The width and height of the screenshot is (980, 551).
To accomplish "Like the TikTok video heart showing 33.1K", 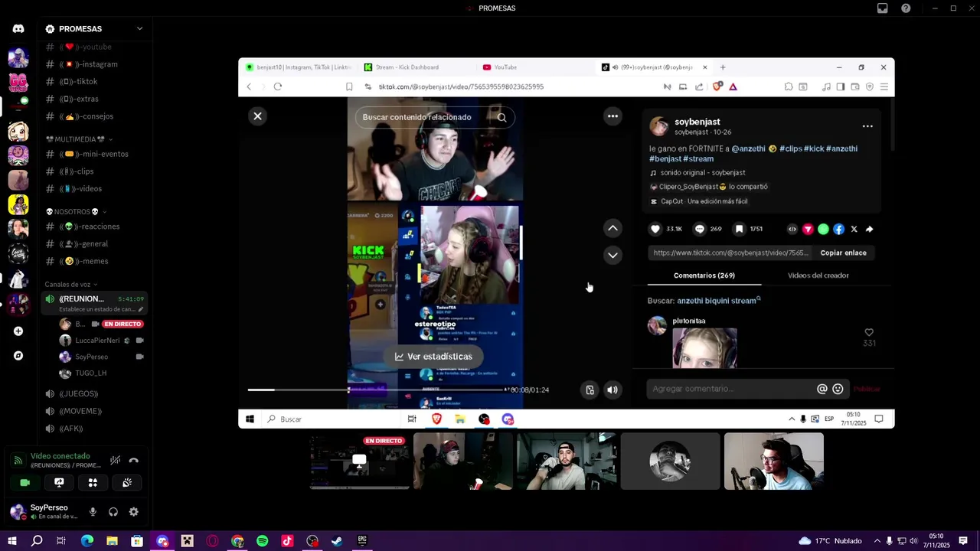I will tap(655, 229).
